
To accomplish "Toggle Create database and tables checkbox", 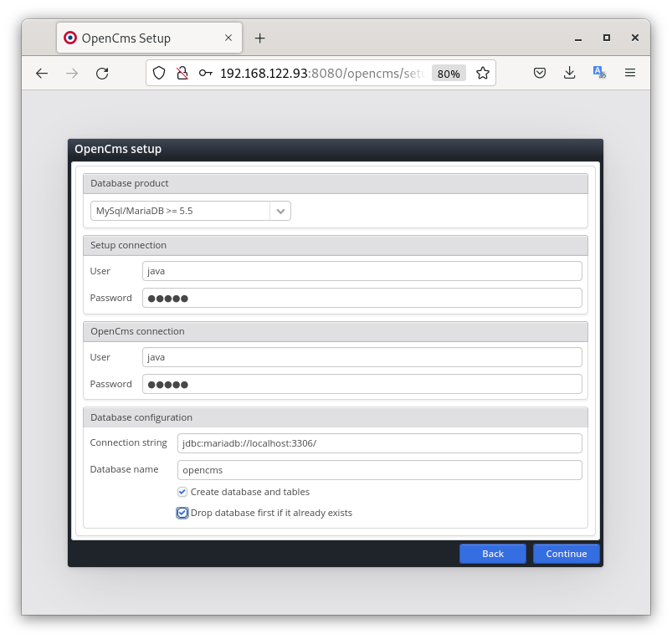I will tap(182, 492).
